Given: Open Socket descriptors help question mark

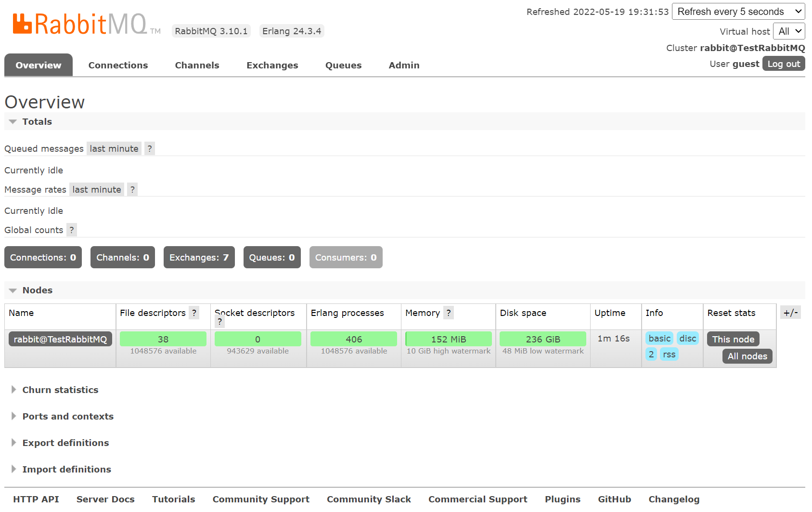Looking at the screenshot, I should [219, 322].
